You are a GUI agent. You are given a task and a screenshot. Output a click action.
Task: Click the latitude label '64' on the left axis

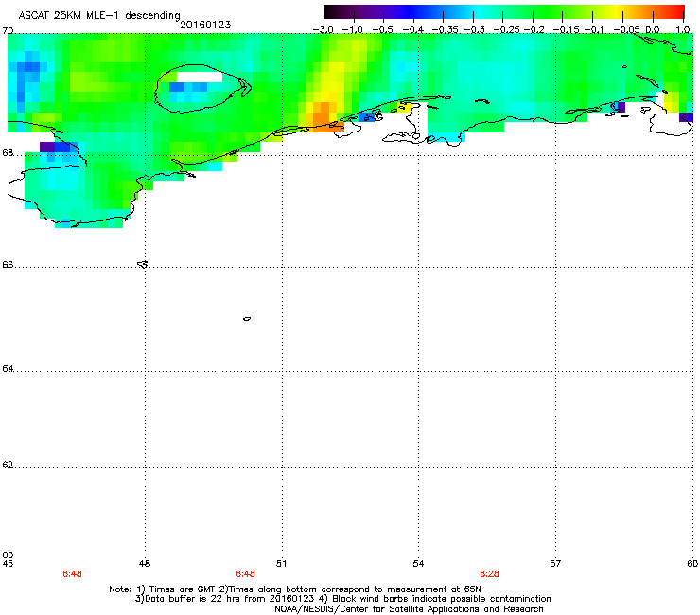tap(8, 369)
